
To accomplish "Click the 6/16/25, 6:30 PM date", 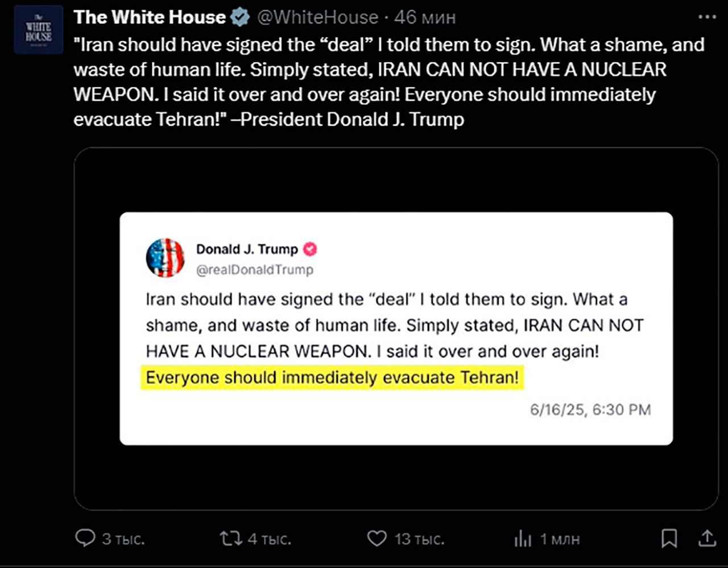I will [x=590, y=410].
